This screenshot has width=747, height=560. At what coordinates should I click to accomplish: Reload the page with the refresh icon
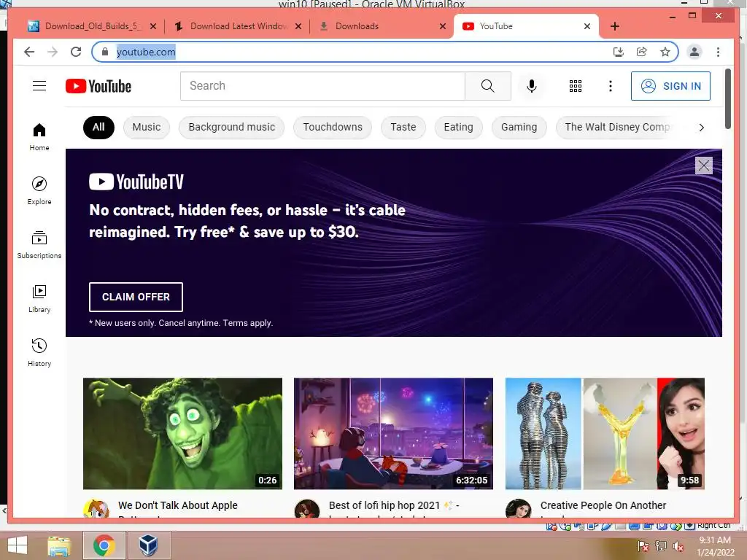tap(76, 52)
